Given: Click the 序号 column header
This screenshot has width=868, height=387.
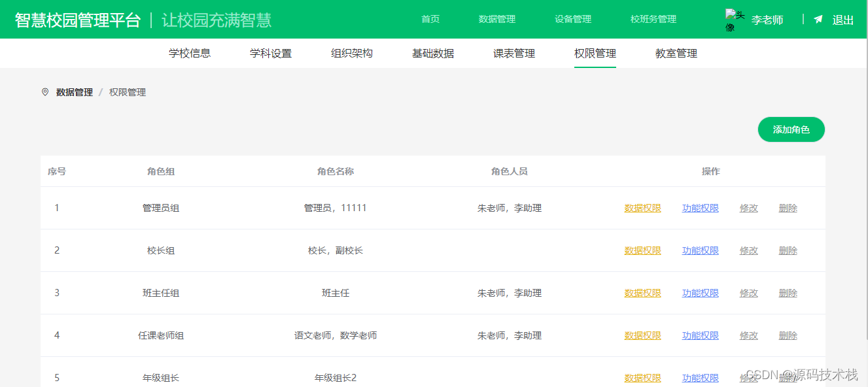Looking at the screenshot, I should tap(57, 171).
